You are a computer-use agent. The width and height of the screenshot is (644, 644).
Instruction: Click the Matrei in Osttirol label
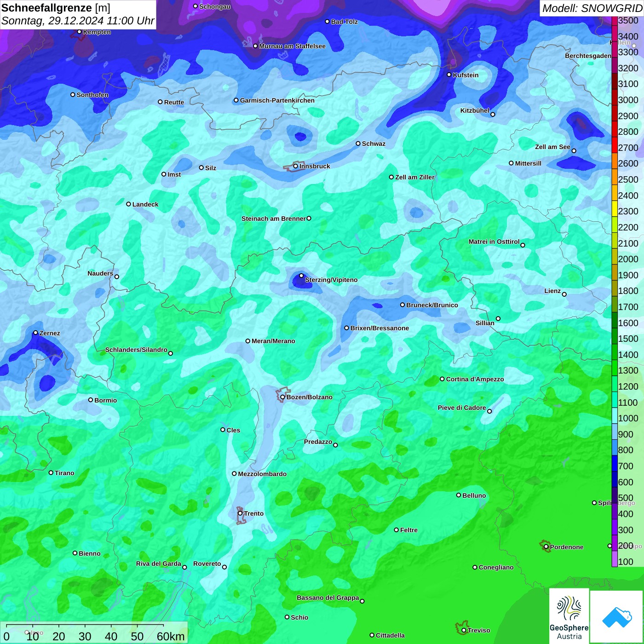494,241
